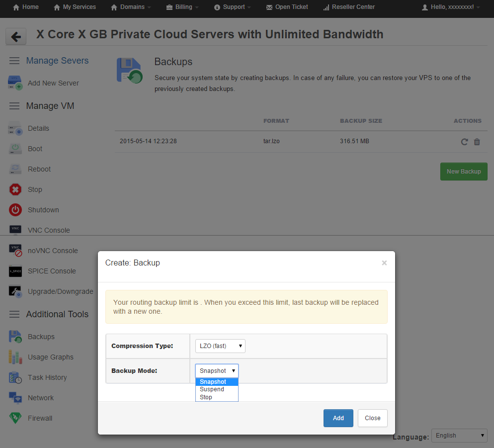
Task: Click the Add button in dialog
Action: [x=338, y=418]
